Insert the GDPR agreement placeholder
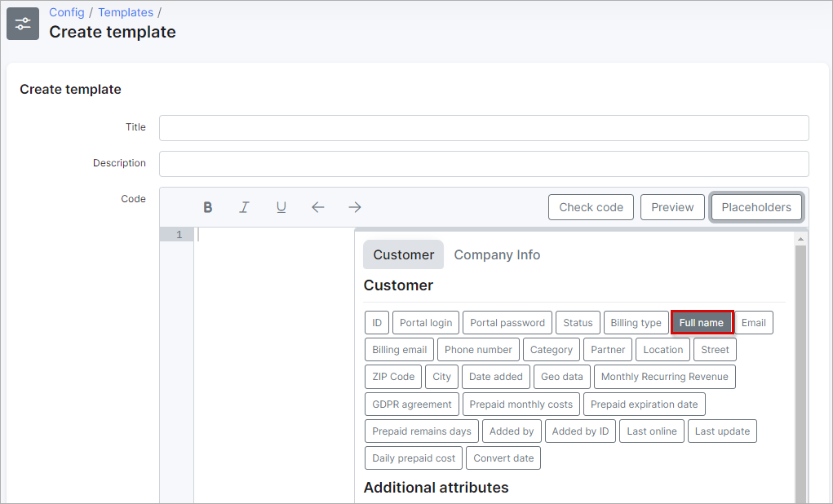Image resolution: width=833 pixels, height=504 pixels. [411, 404]
